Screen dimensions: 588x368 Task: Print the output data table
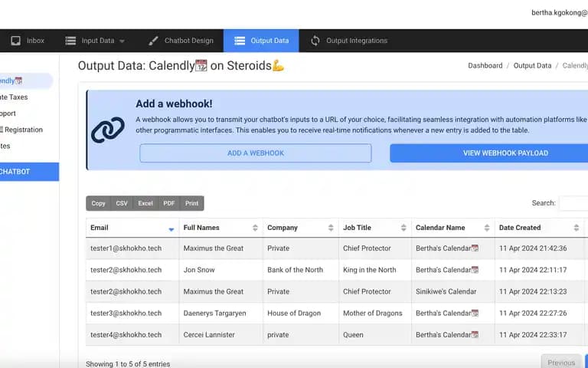pyautogui.click(x=191, y=203)
